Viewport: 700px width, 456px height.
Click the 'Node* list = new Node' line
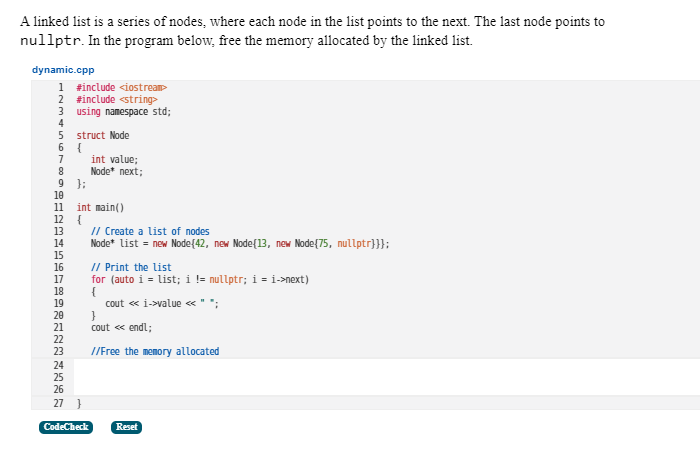point(240,243)
